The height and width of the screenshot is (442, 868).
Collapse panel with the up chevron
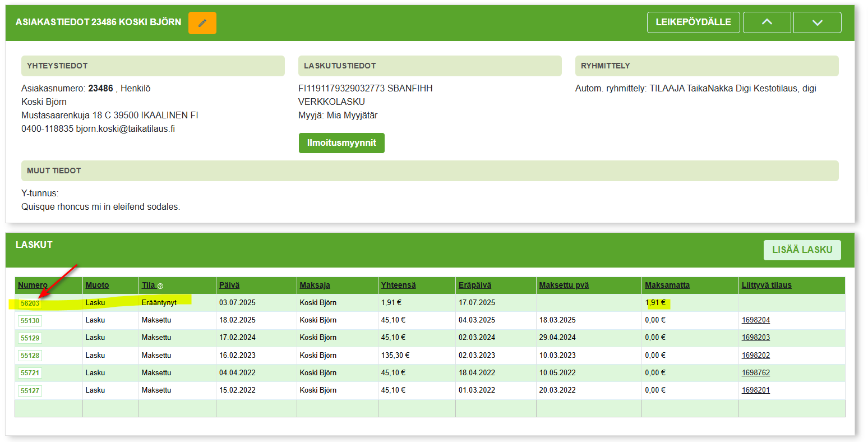[x=767, y=22]
